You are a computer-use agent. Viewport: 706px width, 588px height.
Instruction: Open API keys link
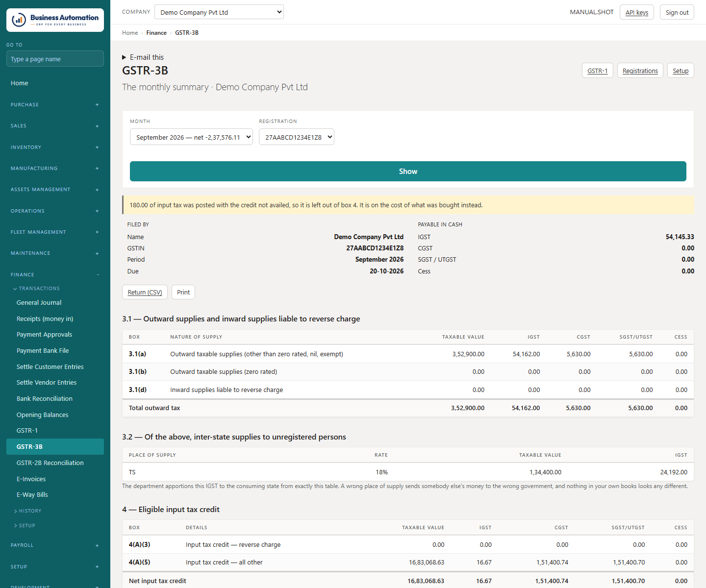click(637, 12)
